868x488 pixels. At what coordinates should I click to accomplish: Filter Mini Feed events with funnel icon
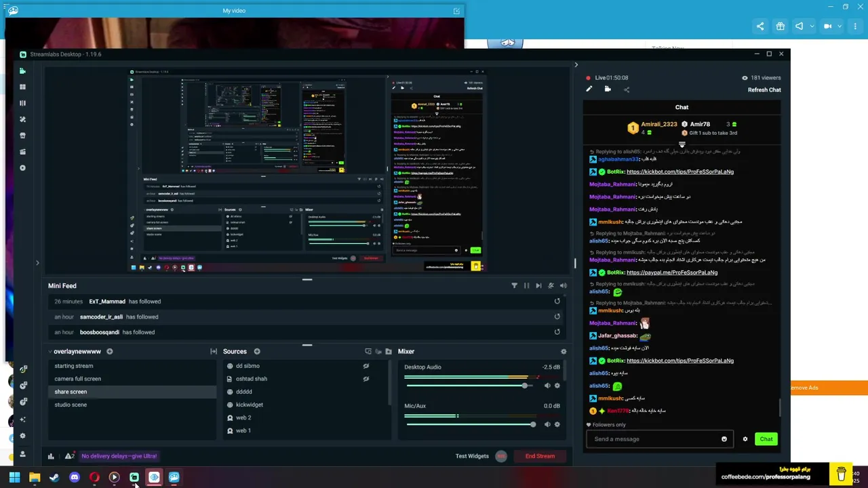[514, 286]
